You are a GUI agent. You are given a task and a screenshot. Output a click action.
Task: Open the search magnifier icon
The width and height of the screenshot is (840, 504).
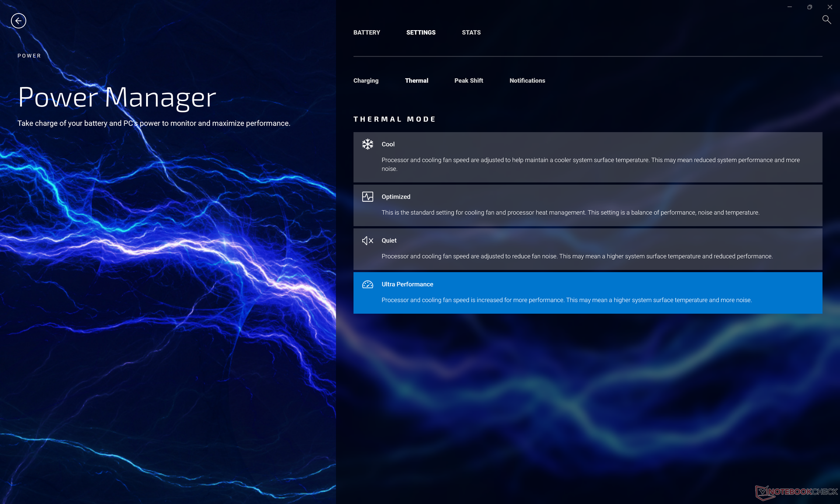826,20
